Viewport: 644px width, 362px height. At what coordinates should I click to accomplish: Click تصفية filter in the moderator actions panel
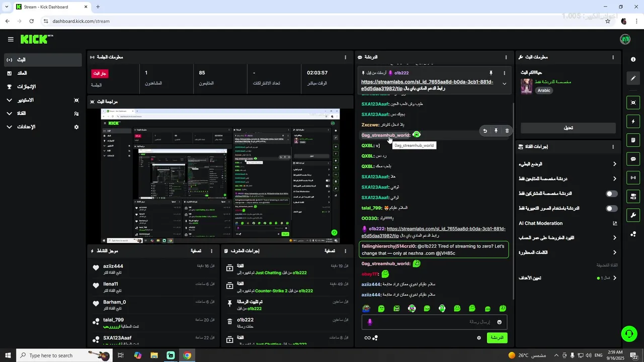coord(330,251)
